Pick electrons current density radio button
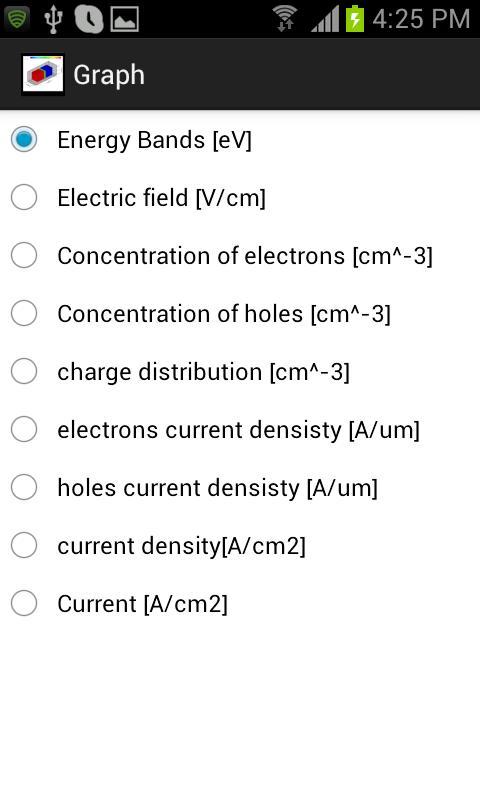 24,429
